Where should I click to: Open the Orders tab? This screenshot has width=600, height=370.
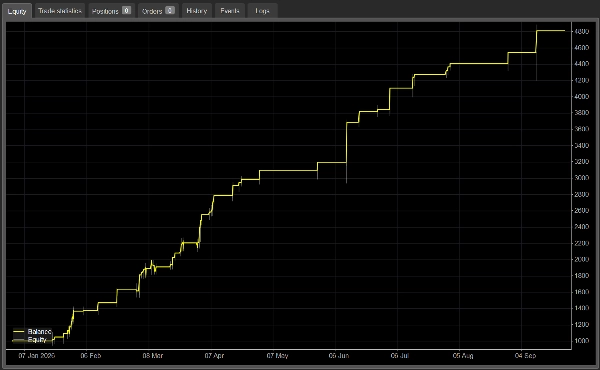click(x=158, y=11)
